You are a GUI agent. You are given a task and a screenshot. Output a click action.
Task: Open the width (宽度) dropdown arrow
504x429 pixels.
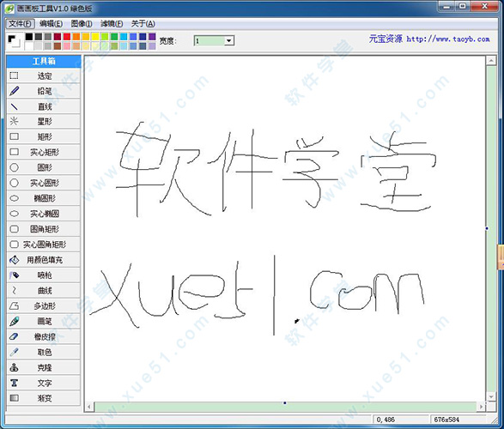click(x=229, y=41)
